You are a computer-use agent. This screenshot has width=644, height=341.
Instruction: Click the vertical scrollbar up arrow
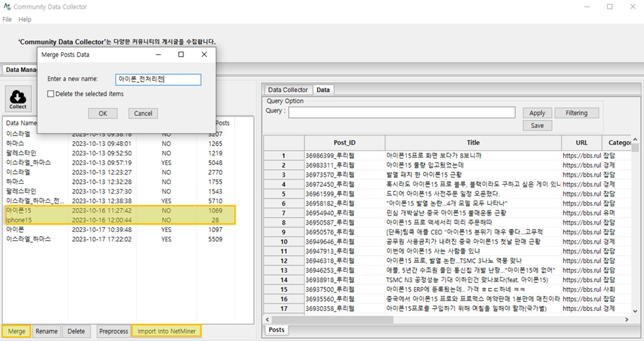pyautogui.click(x=635, y=140)
